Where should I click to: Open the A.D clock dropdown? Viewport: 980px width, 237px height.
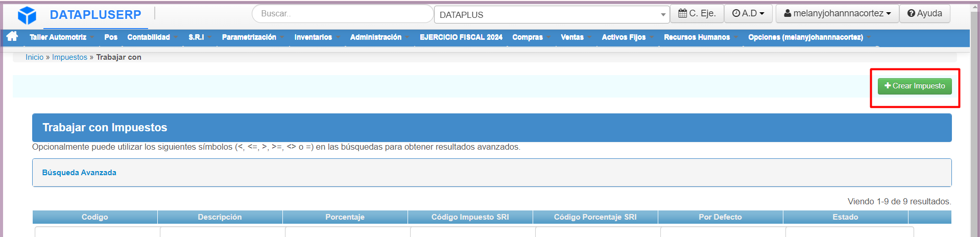tap(749, 14)
